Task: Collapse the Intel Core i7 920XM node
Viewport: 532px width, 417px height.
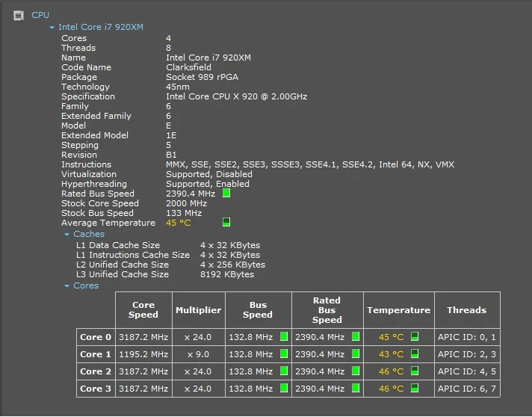Action: (x=52, y=28)
